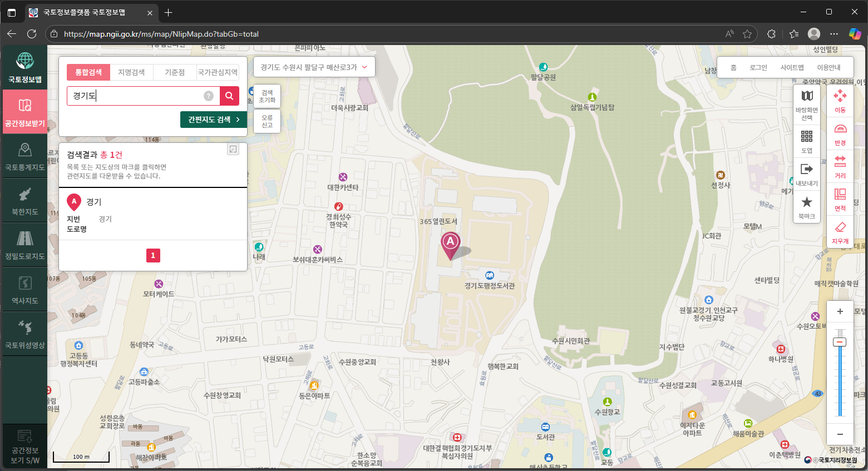Click the 내보내기 export icon

(x=807, y=174)
